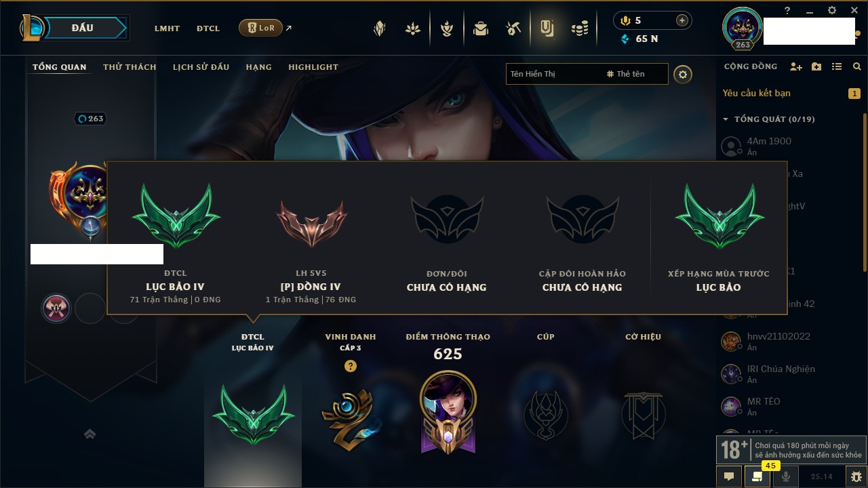Screen dimensions: 868x488
Task: Open the profile settings gear icon
Action: [x=683, y=74]
